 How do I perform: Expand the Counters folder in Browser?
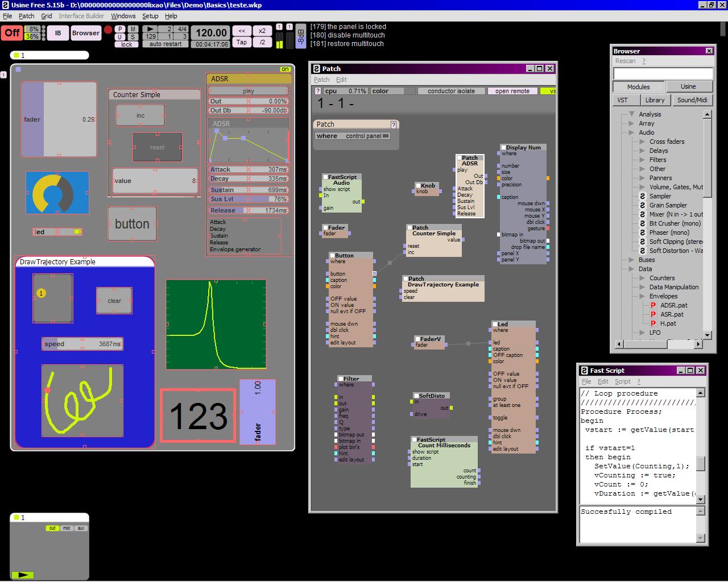tap(640, 278)
